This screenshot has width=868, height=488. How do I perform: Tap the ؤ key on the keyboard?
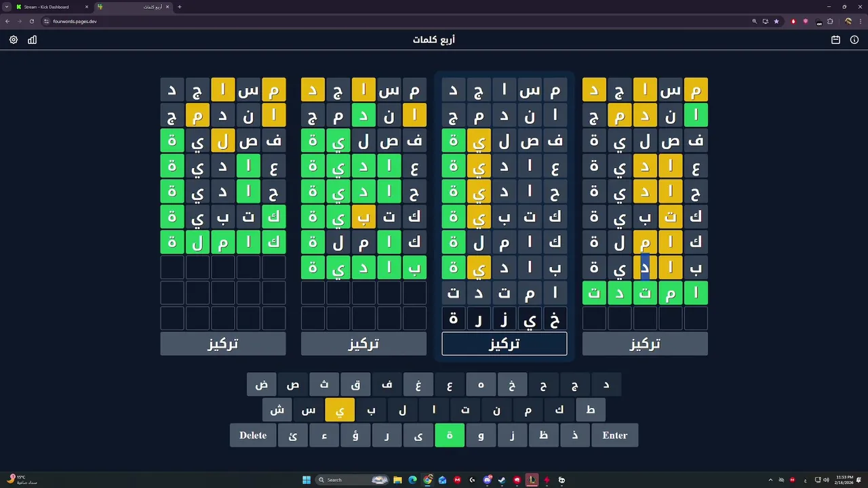(x=355, y=435)
